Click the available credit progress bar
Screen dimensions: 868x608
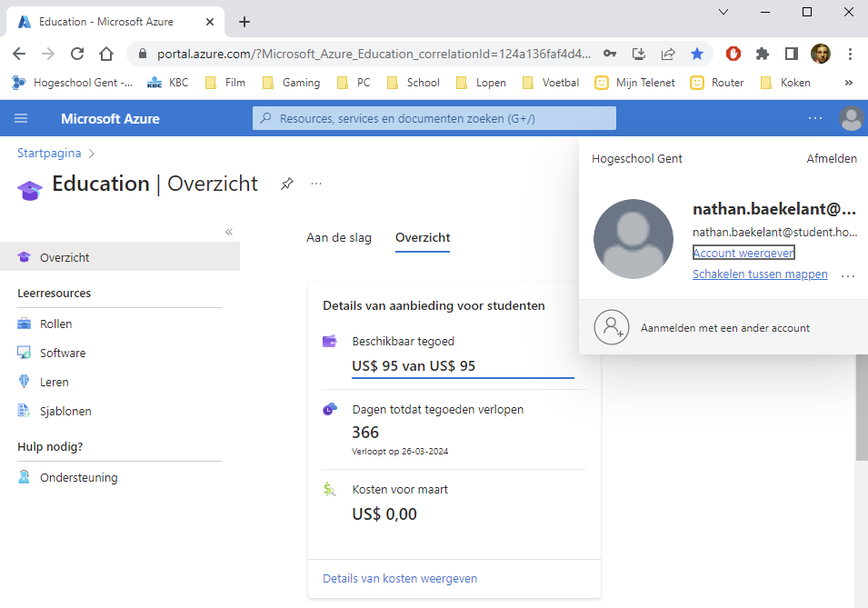(463, 378)
